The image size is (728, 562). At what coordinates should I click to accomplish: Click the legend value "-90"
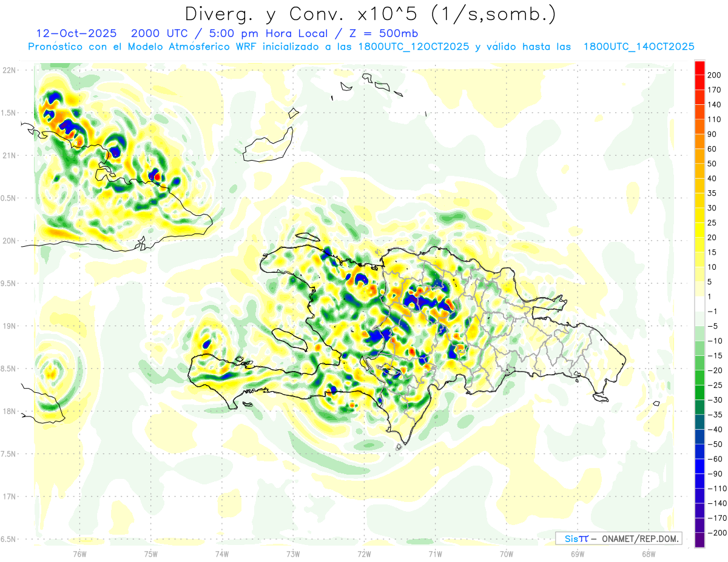point(715,473)
